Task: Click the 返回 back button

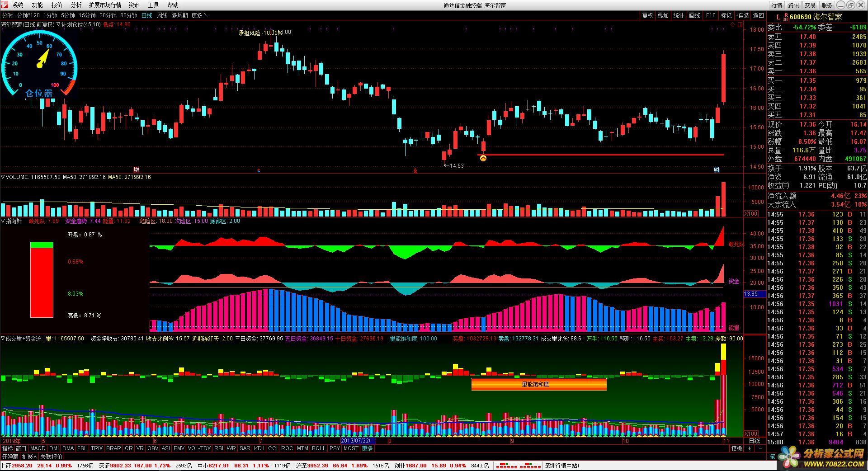Action: [758, 15]
